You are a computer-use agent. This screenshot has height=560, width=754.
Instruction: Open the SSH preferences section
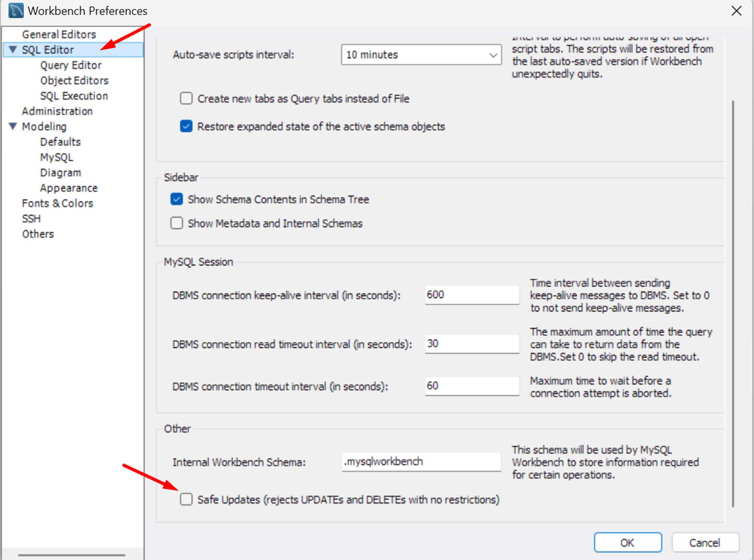point(31,219)
